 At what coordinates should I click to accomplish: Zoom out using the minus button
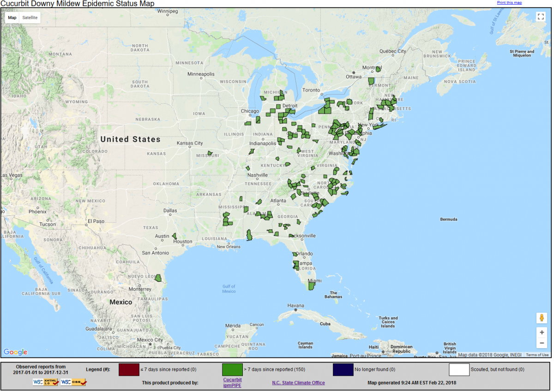[541, 343]
